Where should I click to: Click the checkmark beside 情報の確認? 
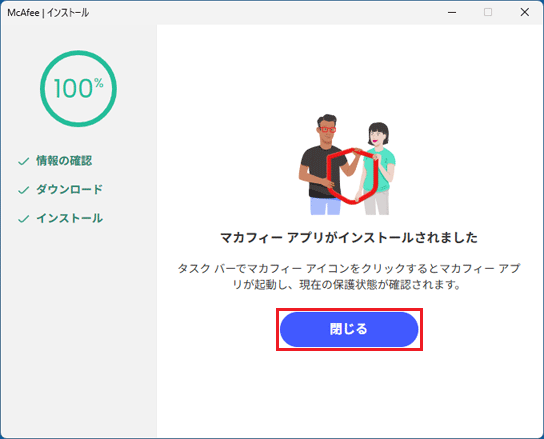click(24, 161)
